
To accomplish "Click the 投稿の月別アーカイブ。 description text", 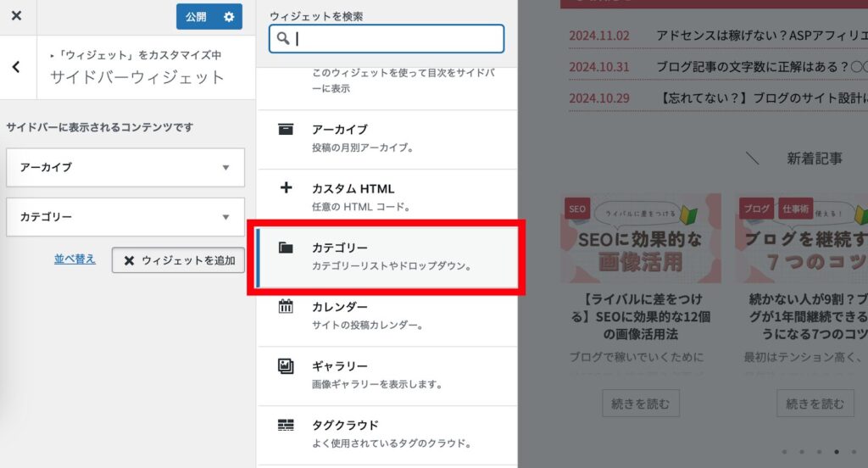I will pyautogui.click(x=363, y=148).
